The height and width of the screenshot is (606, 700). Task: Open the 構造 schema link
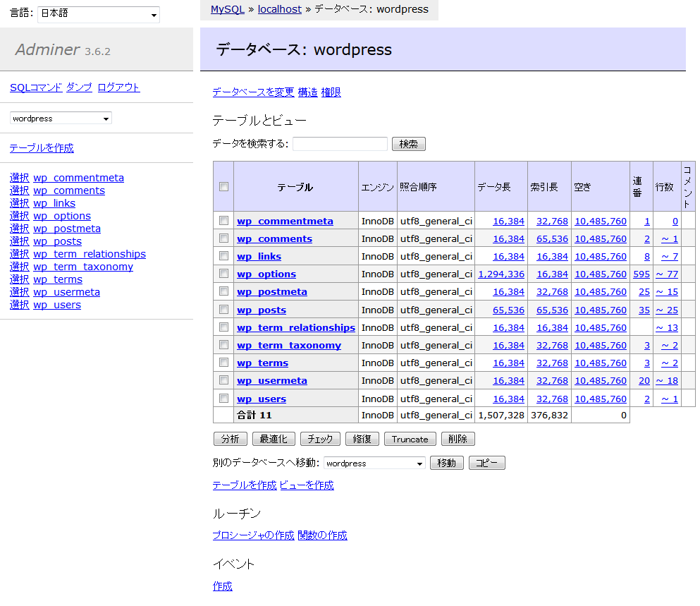coord(307,92)
